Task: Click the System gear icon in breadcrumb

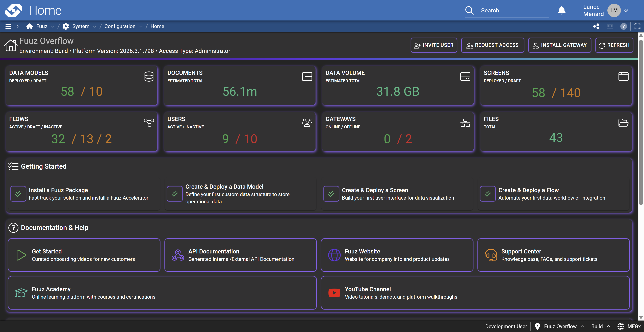Action: pyautogui.click(x=65, y=26)
